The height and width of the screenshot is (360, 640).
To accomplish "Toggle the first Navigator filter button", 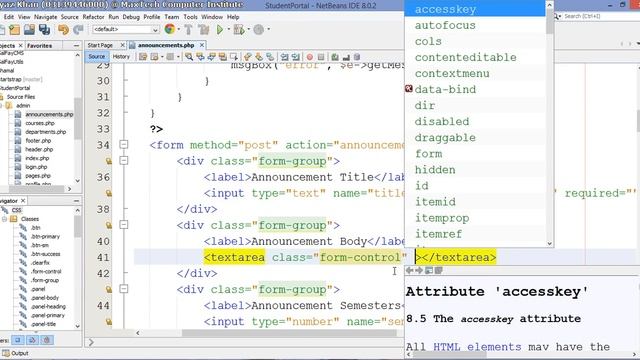I will [18, 340].
